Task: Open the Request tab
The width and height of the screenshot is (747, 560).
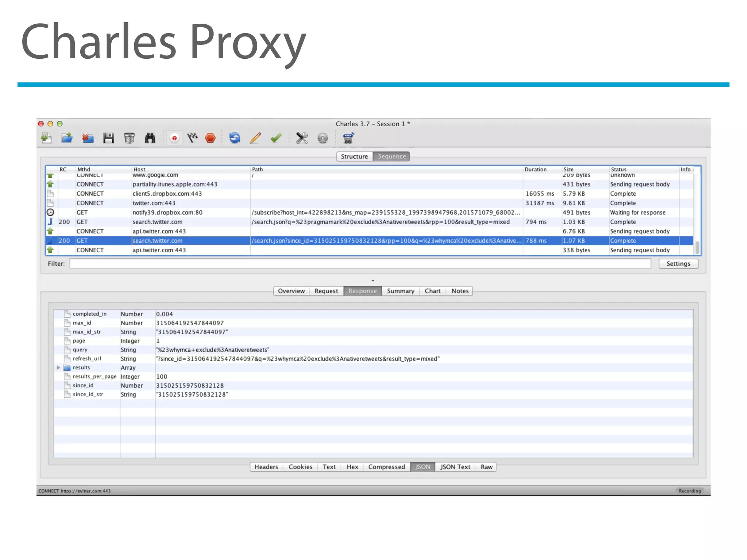Action: (326, 291)
